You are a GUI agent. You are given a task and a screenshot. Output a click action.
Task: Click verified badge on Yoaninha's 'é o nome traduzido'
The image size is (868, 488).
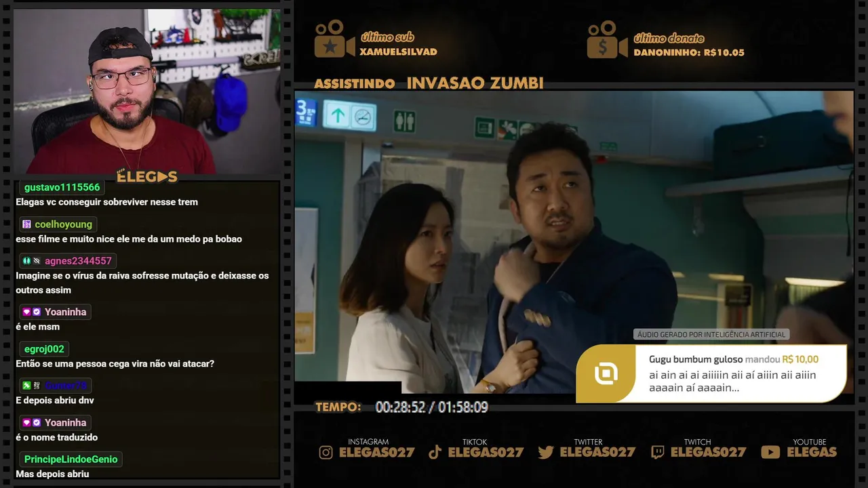tap(37, 422)
